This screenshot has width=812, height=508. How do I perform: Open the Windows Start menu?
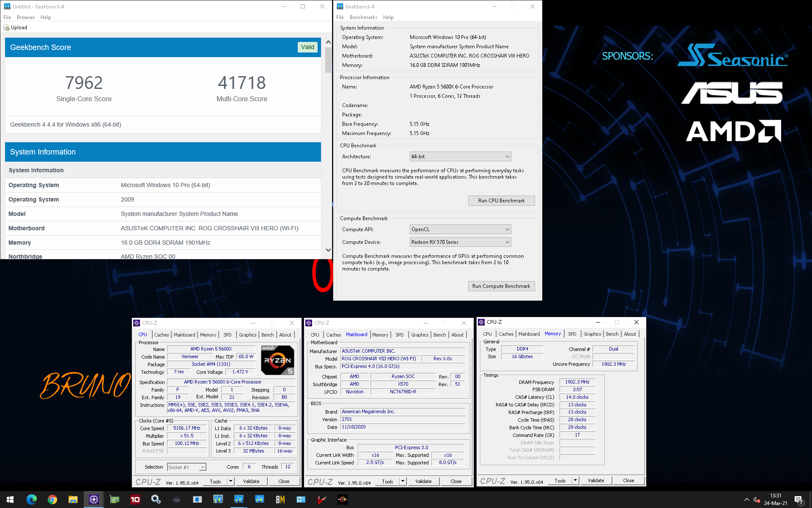[x=10, y=500]
